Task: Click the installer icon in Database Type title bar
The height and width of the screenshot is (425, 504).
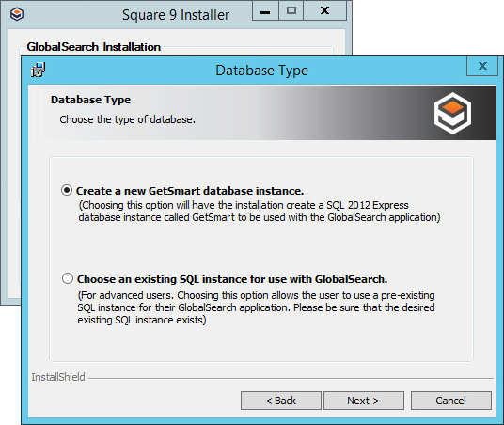Action: [38, 70]
